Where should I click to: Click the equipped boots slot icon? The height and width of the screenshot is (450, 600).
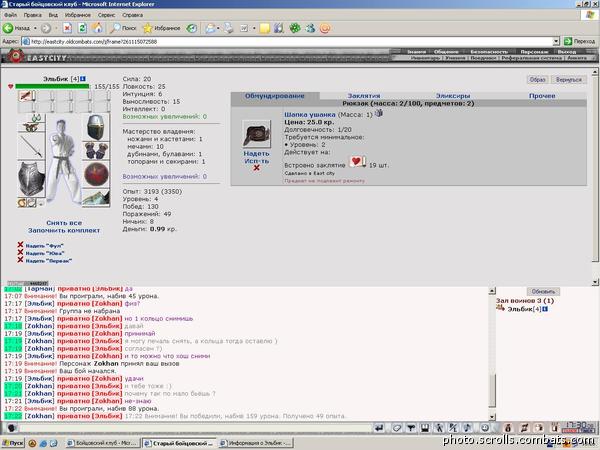96,198
